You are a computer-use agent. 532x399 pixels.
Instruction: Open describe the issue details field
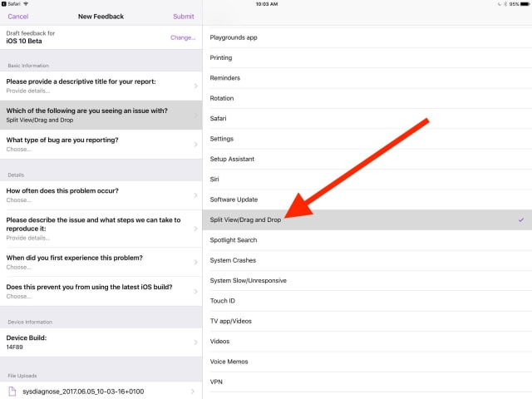pyautogui.click(x=101, y=229)
